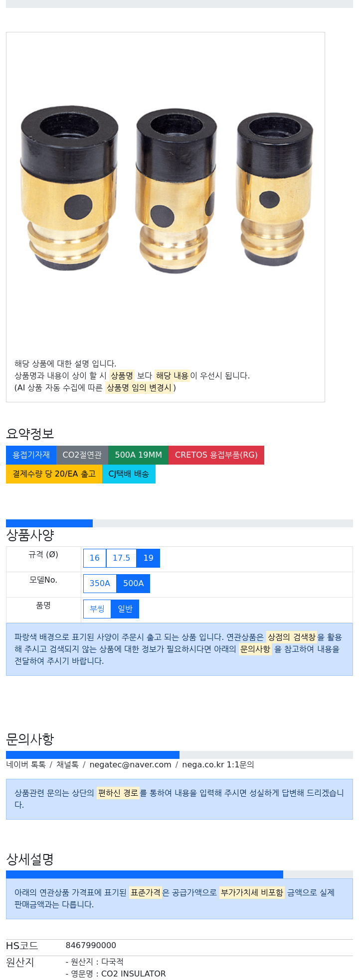359x980 pixels.
Task: Pick the 350A model option
Action: [100, 583]
